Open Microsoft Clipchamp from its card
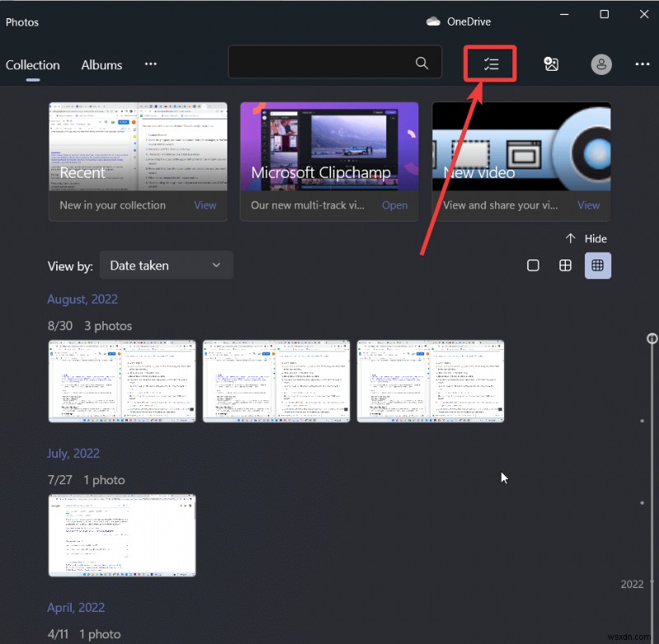 [395, 205]
